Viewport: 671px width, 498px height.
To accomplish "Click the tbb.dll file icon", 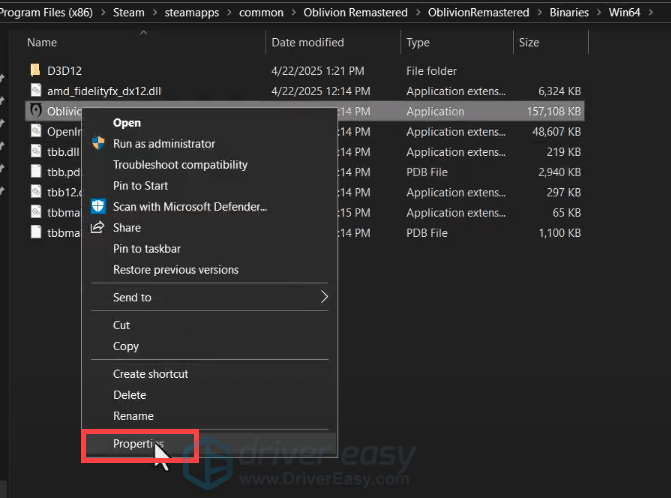I will (35, 152).
